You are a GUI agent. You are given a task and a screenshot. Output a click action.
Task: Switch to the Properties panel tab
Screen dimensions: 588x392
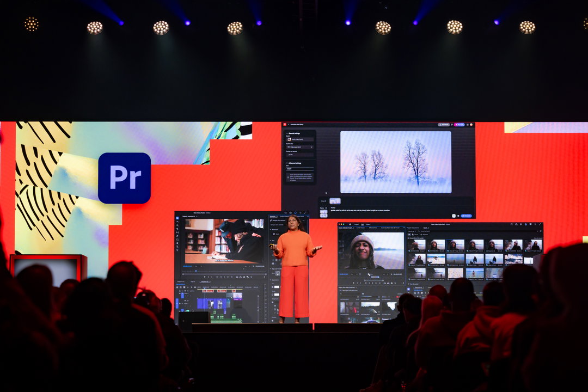click(x=273, y=217)
